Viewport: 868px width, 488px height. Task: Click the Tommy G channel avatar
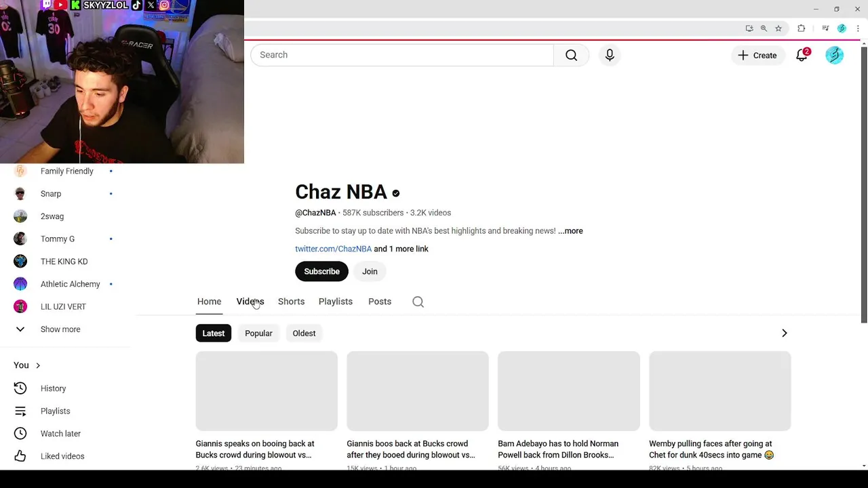(20, 239)
